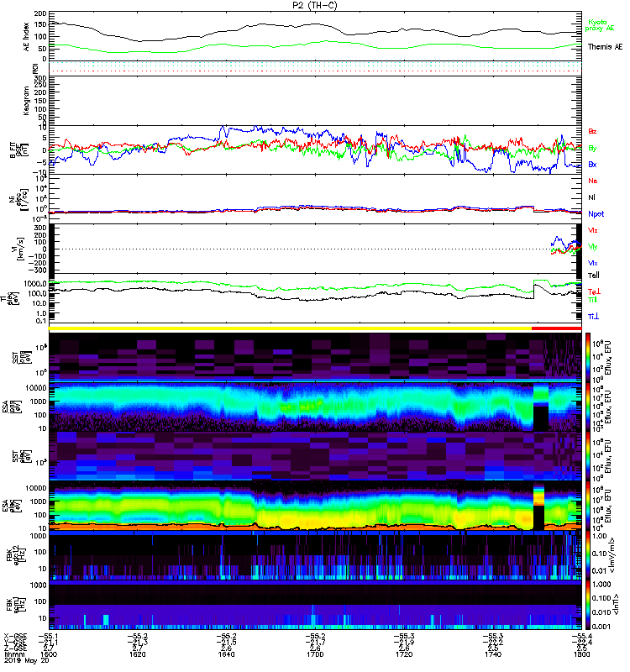This screenshot has width=630, height=672.
Task: Click the FBK nT color scale bar
Action: click(x=588, y=605)
